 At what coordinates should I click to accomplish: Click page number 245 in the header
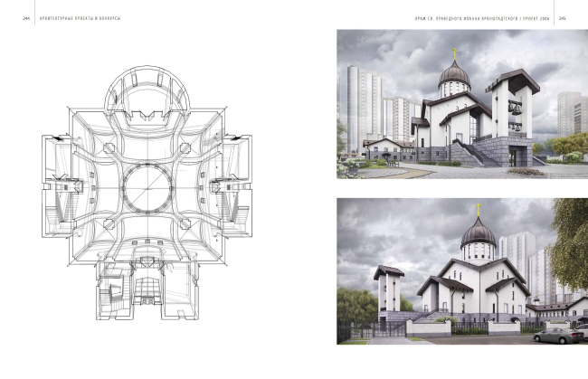pyautogui.click(x=562, y=16)
